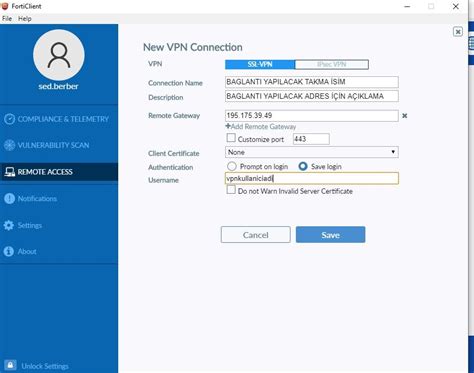
Task: Click the About info icon
Action: tap(9, 251)
